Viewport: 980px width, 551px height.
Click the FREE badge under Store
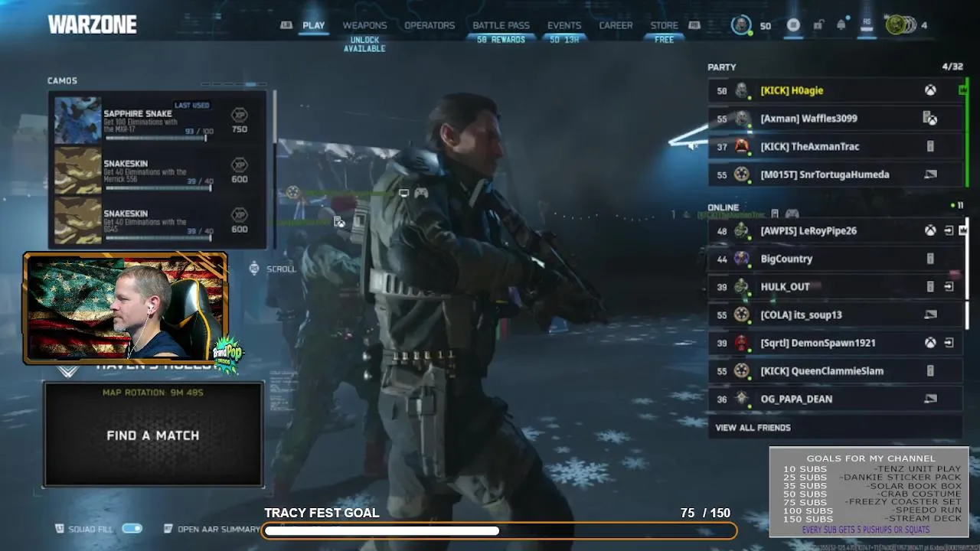pos(664,40)
